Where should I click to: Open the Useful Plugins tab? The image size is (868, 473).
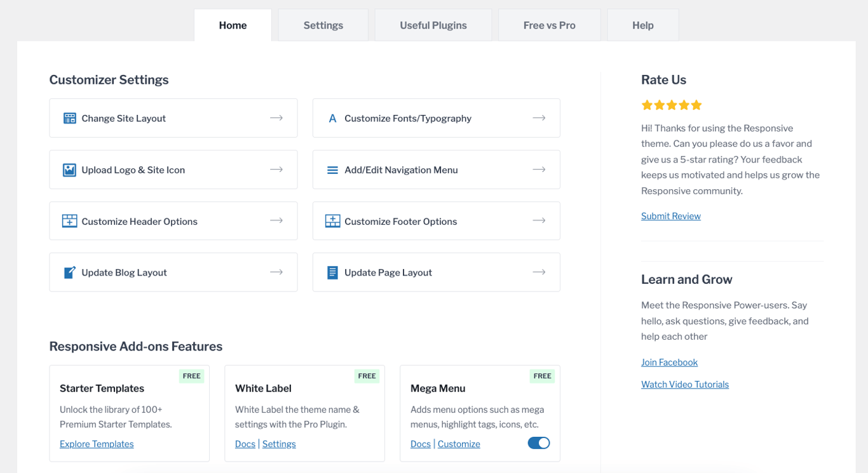click(x=433, y=25)
